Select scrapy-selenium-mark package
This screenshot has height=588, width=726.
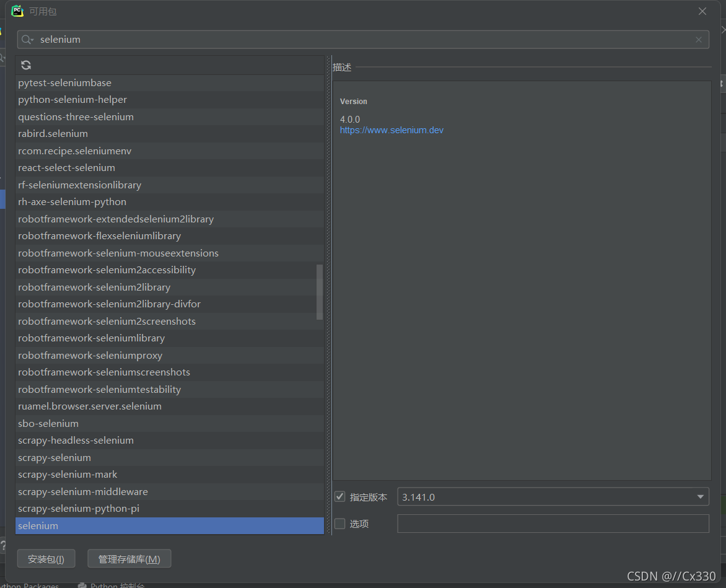(170, 475)
